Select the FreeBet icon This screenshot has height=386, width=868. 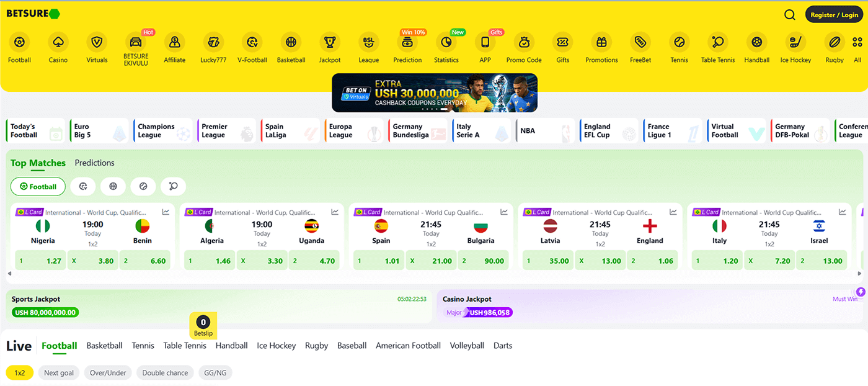[x=640, y=42]
